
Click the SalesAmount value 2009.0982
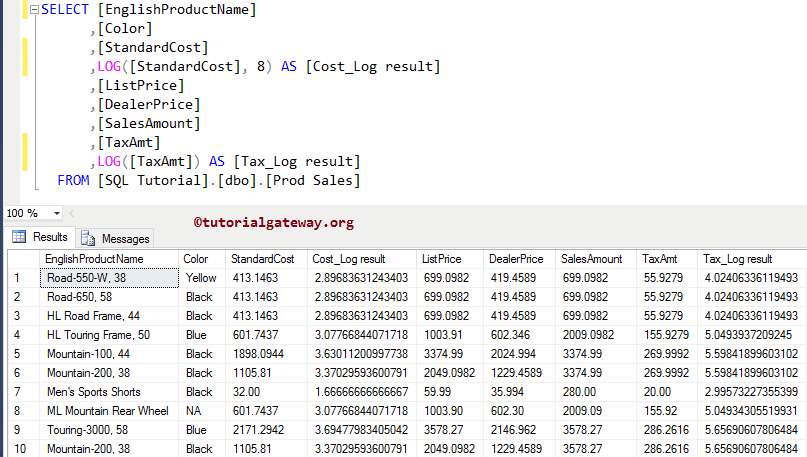[596, 335]
